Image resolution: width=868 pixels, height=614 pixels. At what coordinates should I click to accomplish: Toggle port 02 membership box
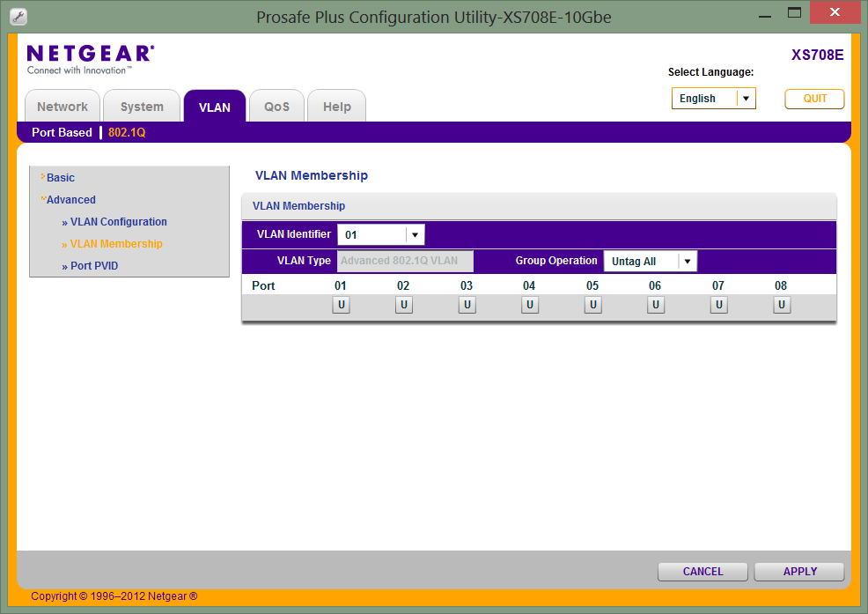pos(403,305)
